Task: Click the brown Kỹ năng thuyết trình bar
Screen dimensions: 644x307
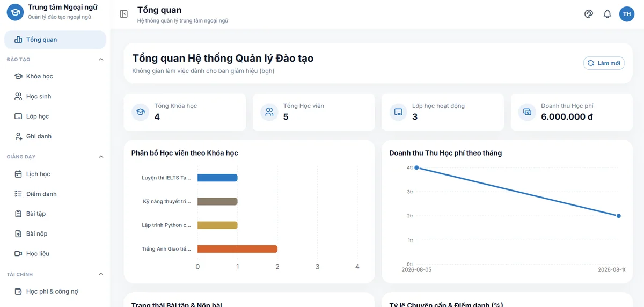Action: point(217,201)
